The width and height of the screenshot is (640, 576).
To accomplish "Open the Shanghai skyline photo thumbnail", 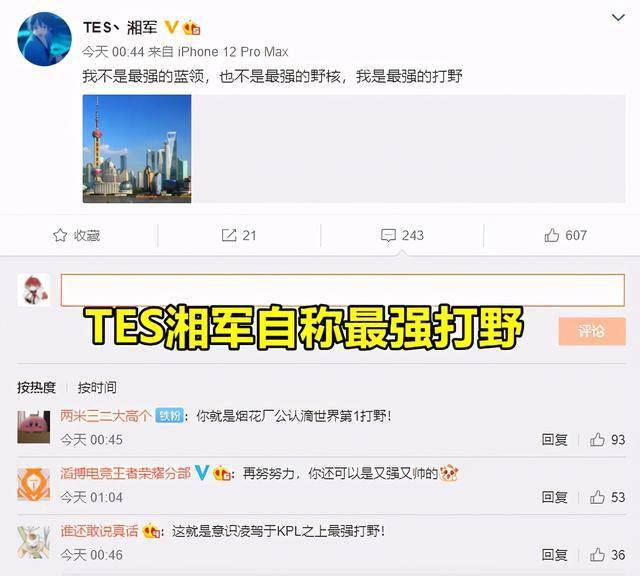I will point(137,149).
